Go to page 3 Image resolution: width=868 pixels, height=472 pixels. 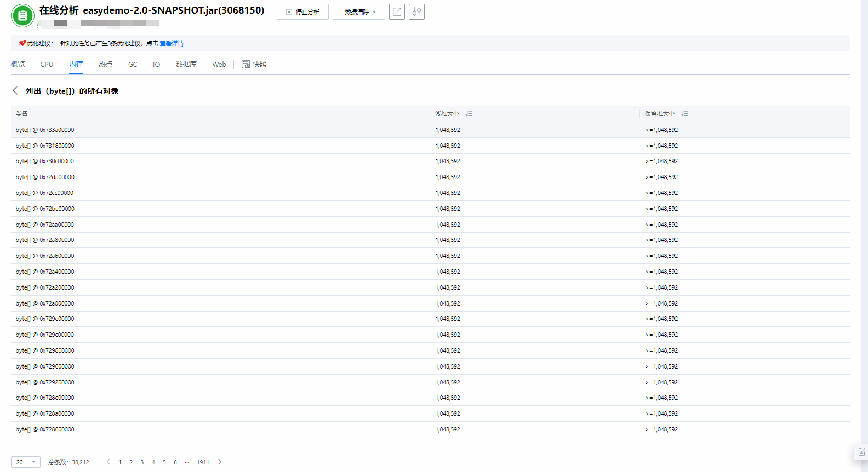point(142,462)
